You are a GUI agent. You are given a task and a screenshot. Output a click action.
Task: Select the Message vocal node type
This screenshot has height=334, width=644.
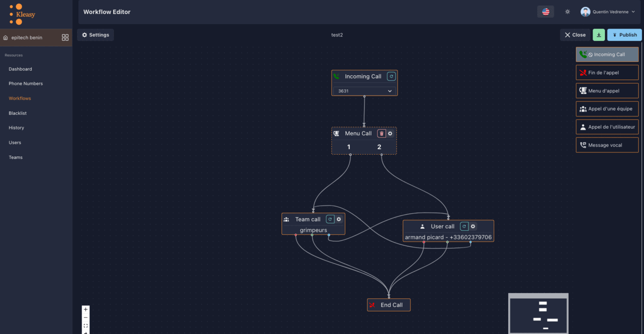[607, 145]
